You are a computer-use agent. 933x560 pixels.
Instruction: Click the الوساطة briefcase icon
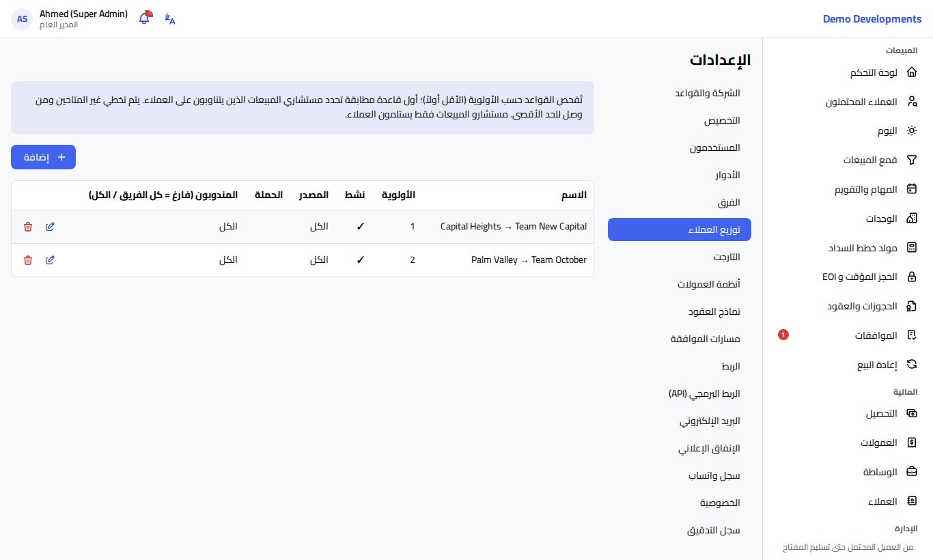911,472
